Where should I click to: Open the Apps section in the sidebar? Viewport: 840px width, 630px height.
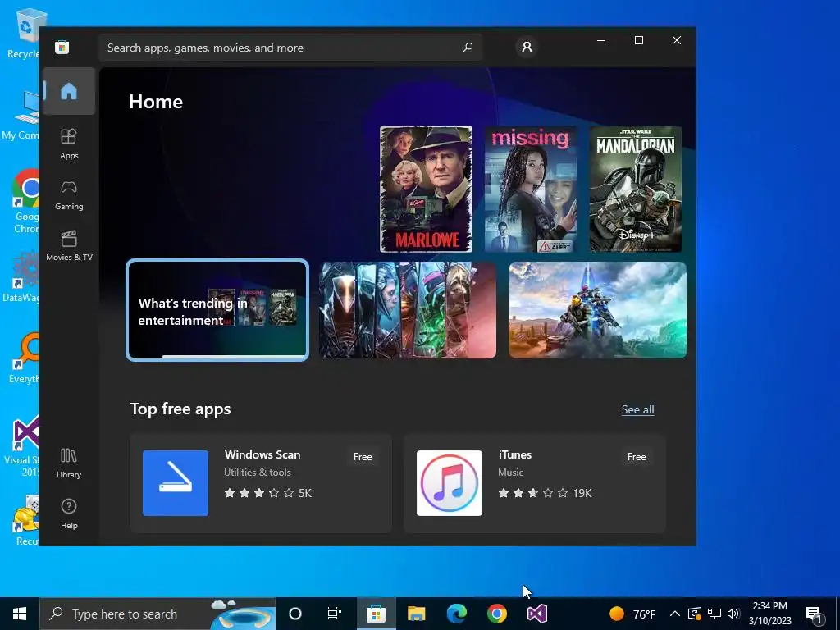tap(69, 144)
